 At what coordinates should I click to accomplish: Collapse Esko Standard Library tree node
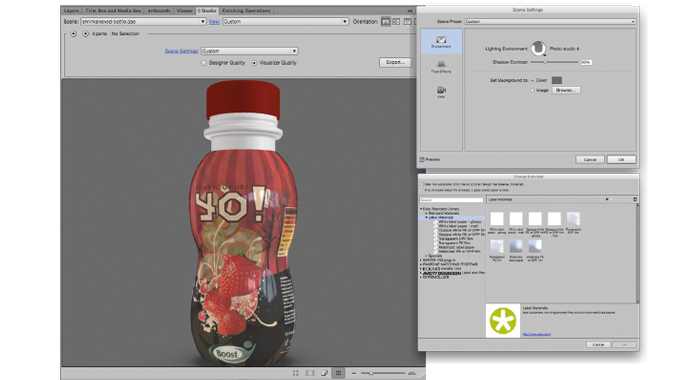[421, 209]
